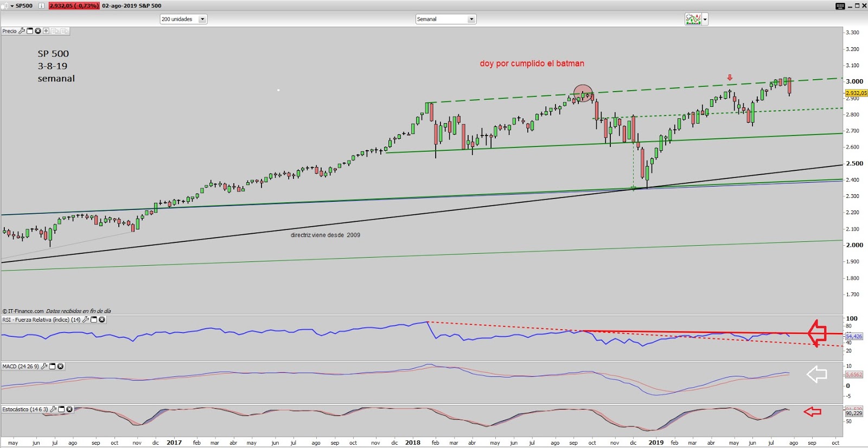Click the Estocástico value tag 90,229
868x448 pixels.
coord(854,413)
